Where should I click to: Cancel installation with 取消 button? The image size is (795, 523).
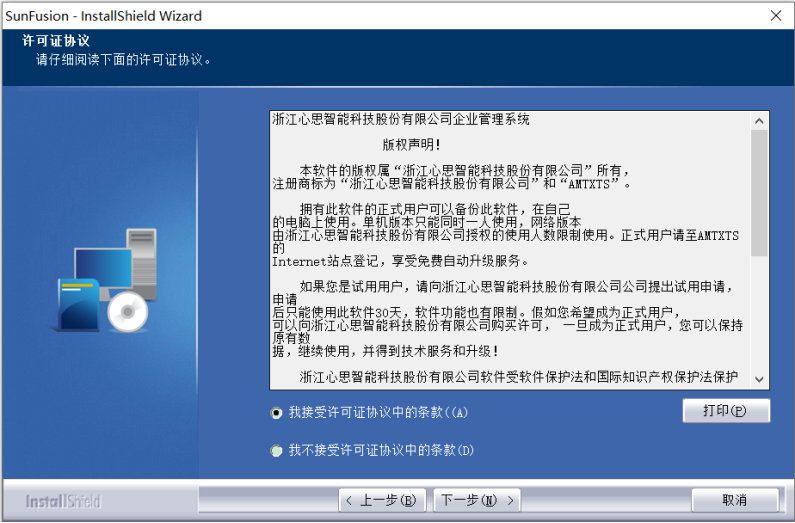tap(735, 501)
